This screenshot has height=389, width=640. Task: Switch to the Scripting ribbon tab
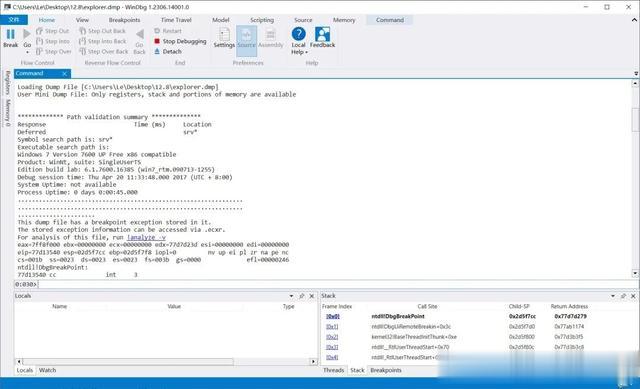[262, 20]
